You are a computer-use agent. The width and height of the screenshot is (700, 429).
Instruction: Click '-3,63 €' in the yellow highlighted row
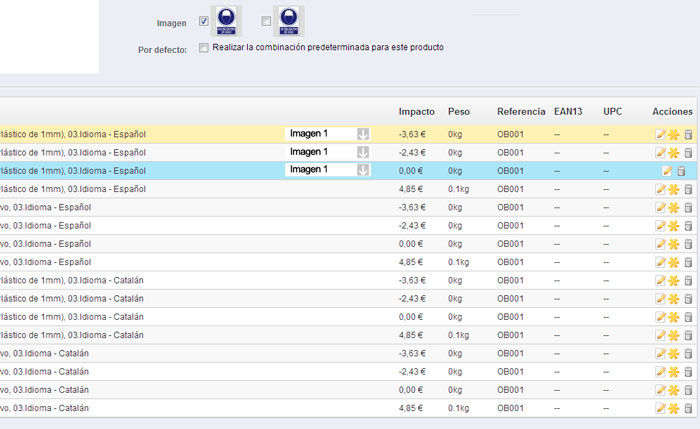[x=412, y=134]
